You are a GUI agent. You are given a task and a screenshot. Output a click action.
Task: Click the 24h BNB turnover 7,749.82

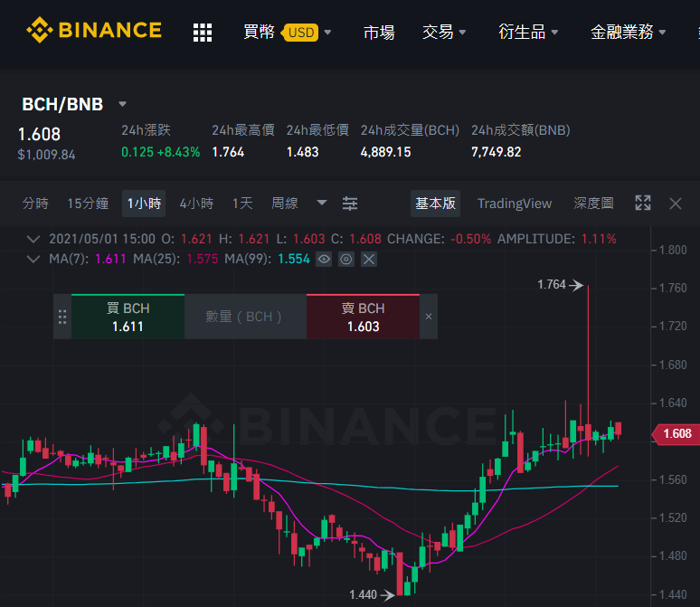[x=496, y=152]
